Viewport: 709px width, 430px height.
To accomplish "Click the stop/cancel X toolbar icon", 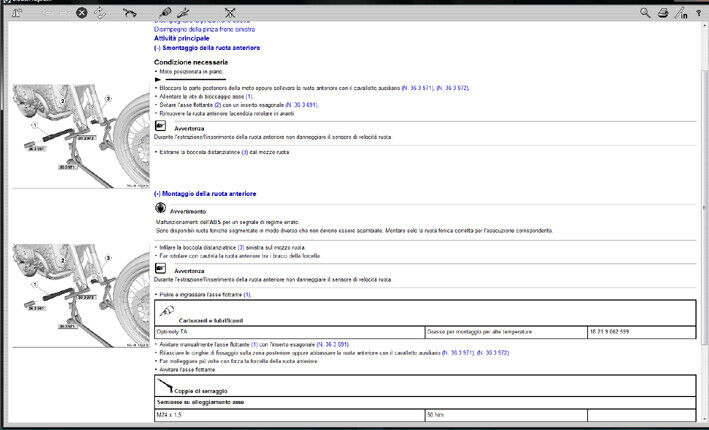I will point(82,13).
